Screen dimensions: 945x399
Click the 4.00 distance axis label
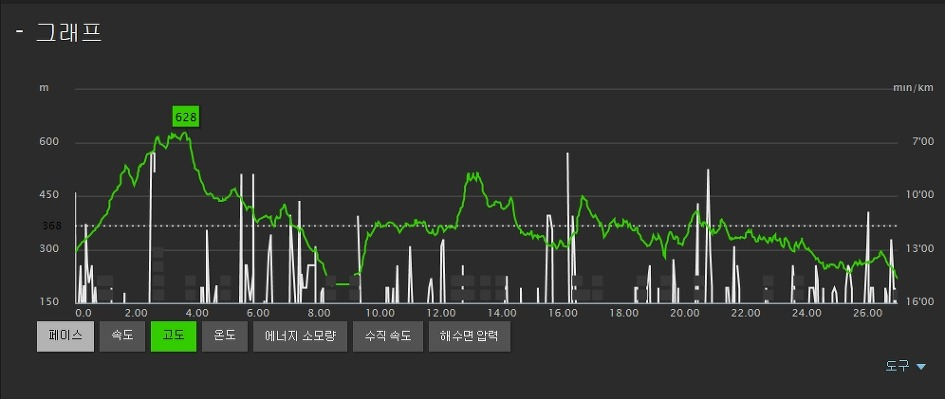coord(197,313)
